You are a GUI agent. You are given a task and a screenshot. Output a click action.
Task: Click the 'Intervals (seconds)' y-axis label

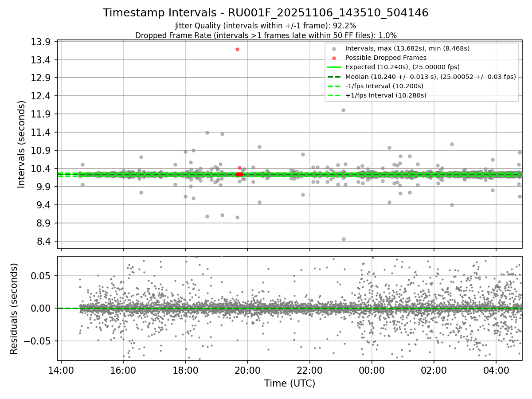click(22, 144)
